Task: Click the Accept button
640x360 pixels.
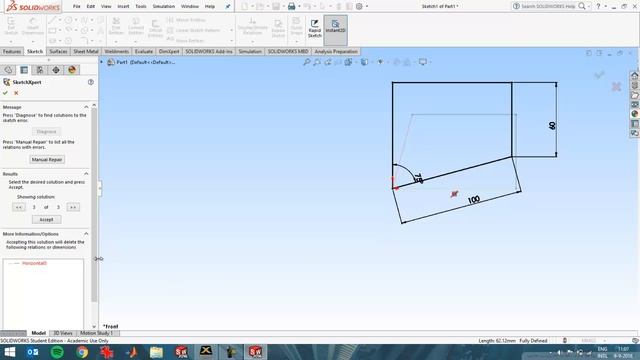Action: coord(46,220)
